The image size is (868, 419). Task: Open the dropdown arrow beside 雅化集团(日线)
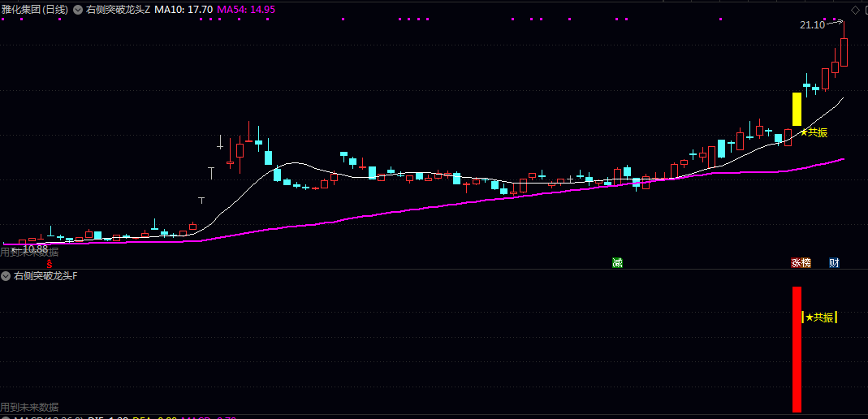click(x=77, y=10)
